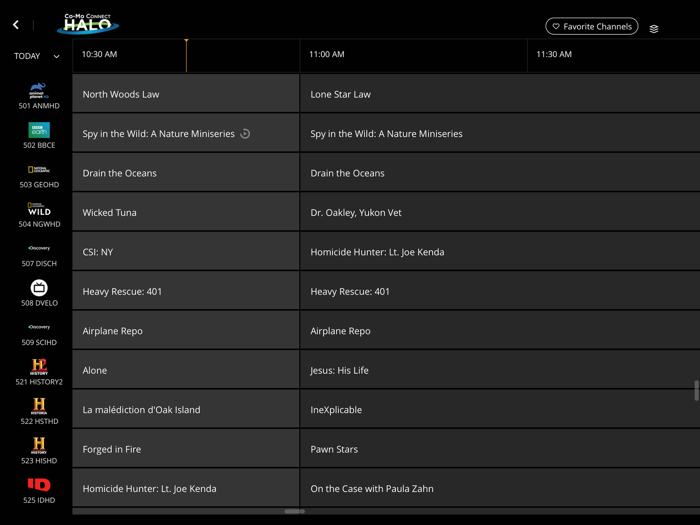700x525 pixels.
Task: Open Jesus: His Life program
Action: coord(500,369)
